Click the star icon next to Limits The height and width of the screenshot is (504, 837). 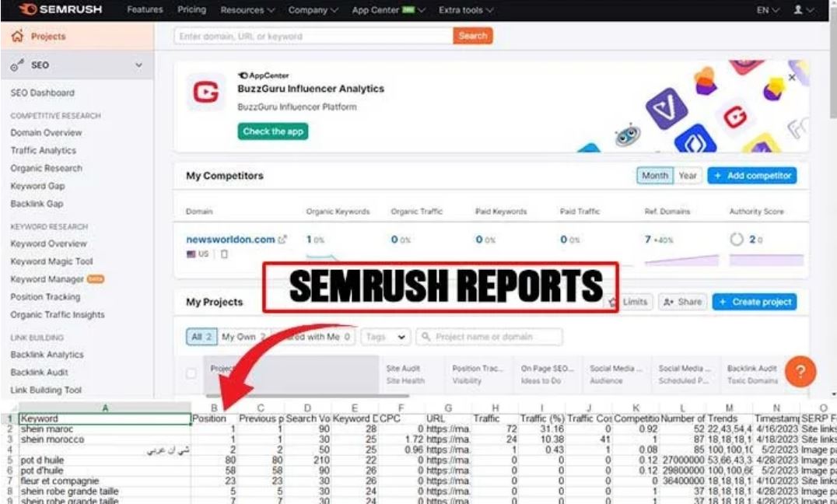(611, 302)
